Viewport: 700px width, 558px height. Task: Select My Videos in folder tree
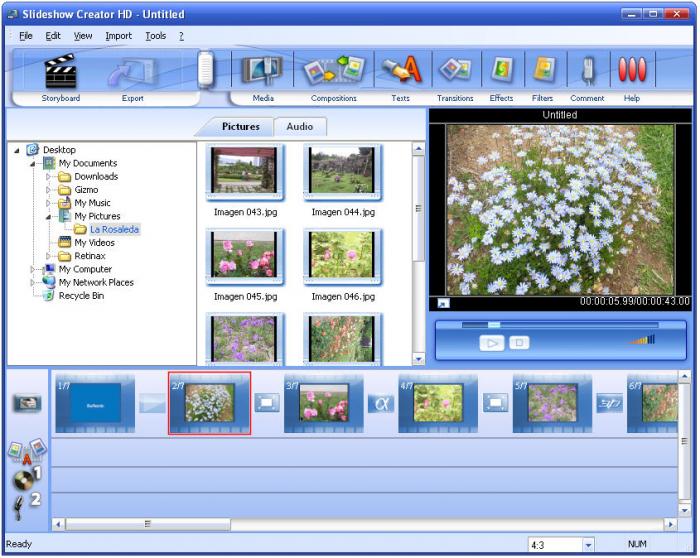coord(94,243)
